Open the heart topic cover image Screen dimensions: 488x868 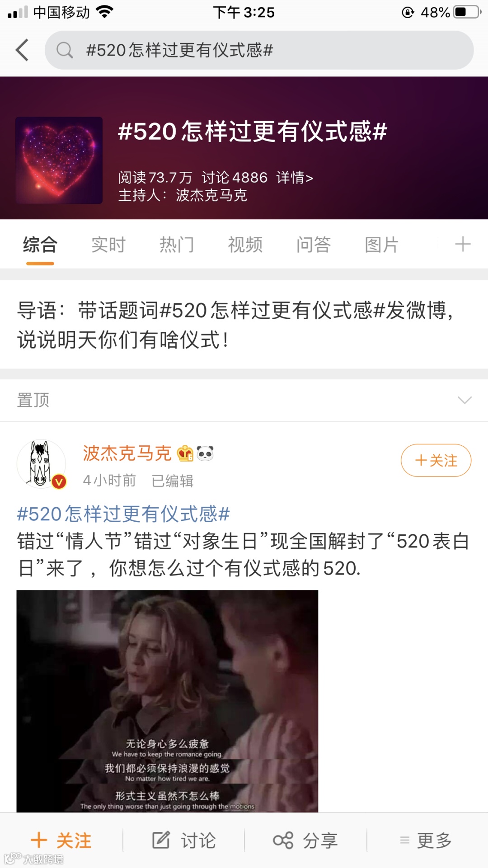pyautogui.click(x=59, y=160)
